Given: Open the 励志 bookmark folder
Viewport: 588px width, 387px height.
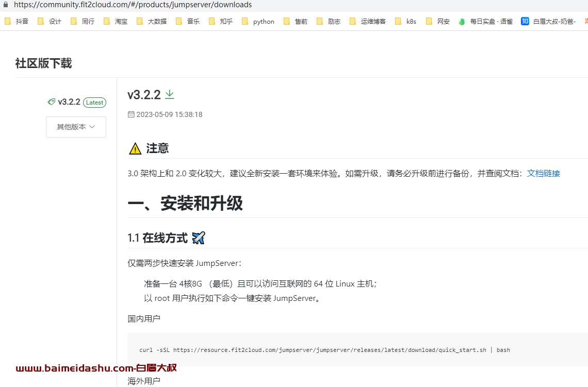Looking at the screenshot, I should click(x=329, y=21).
